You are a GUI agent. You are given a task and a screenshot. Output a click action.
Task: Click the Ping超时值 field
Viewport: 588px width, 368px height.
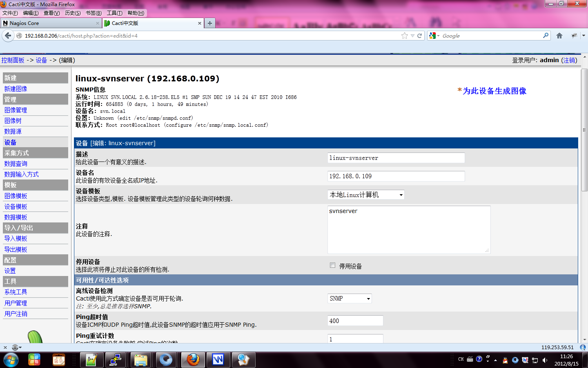tap(355, 321)
